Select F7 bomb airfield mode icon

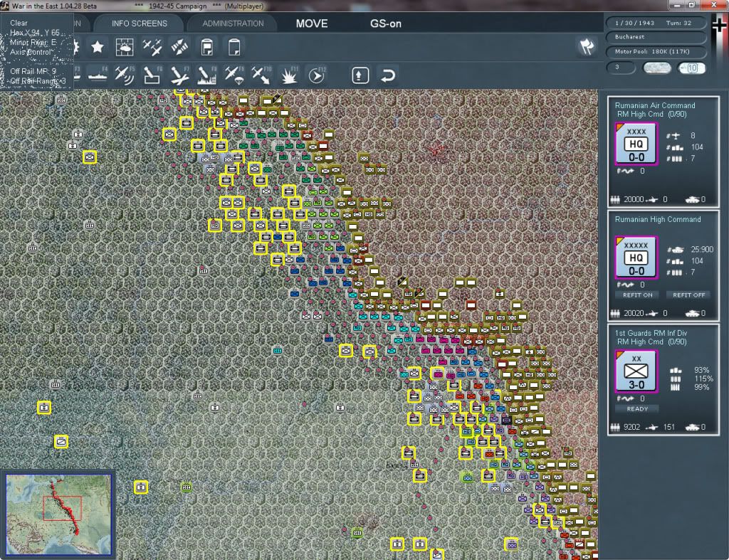[179, 75]
